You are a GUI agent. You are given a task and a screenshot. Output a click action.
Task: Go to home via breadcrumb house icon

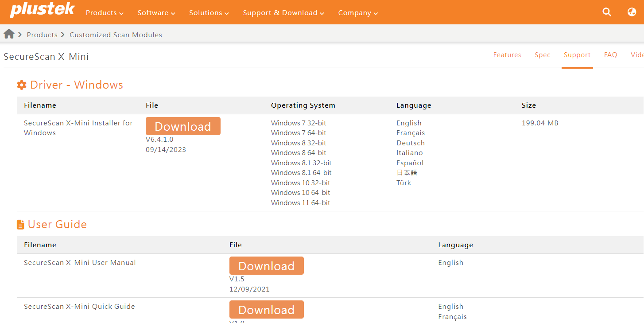[9, 34]
